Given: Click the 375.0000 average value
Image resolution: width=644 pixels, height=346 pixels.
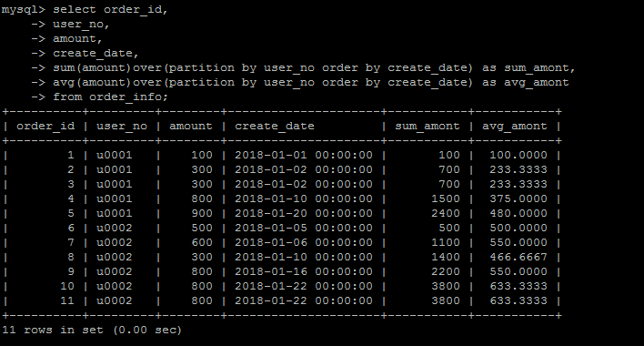Looking at the screenshot, I should (518, 198).
